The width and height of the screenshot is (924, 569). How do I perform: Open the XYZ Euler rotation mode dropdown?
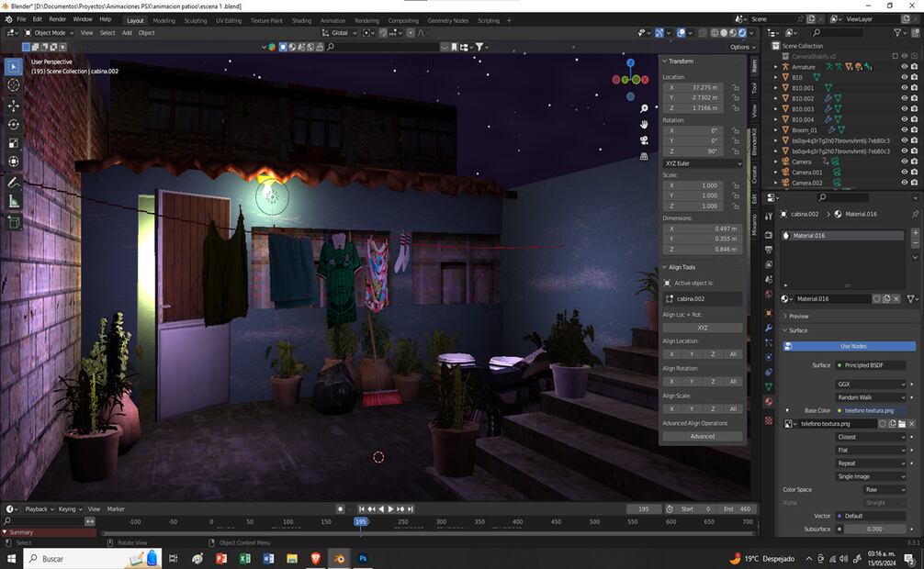[x=703, y=163]
